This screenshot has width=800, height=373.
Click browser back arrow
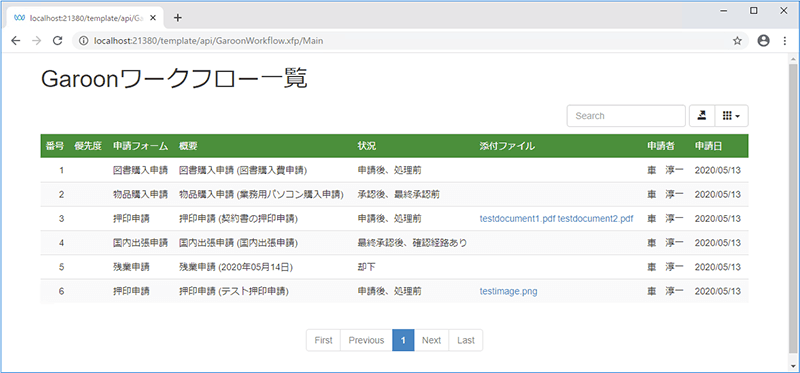click(16, 41)
